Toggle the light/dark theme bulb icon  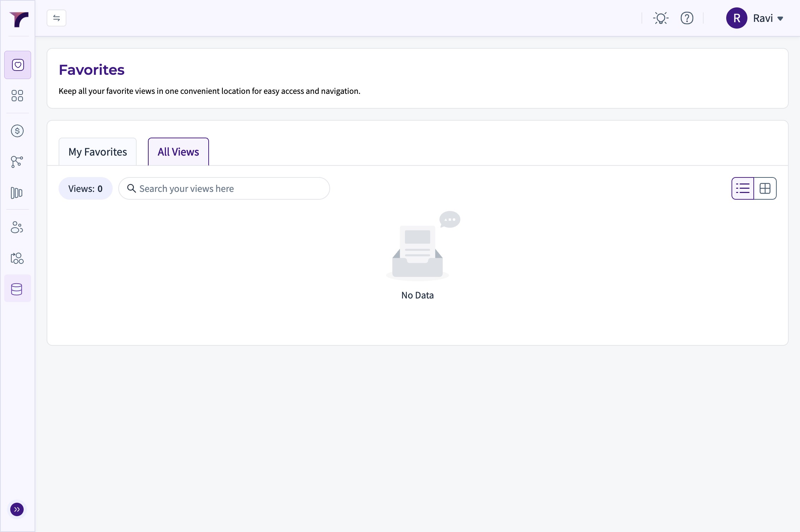coord(661,18)
